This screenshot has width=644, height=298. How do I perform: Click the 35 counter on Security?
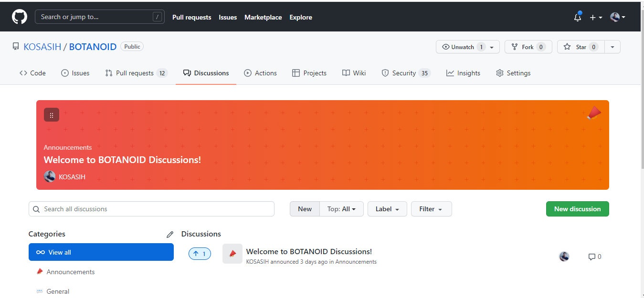[424, 73]
